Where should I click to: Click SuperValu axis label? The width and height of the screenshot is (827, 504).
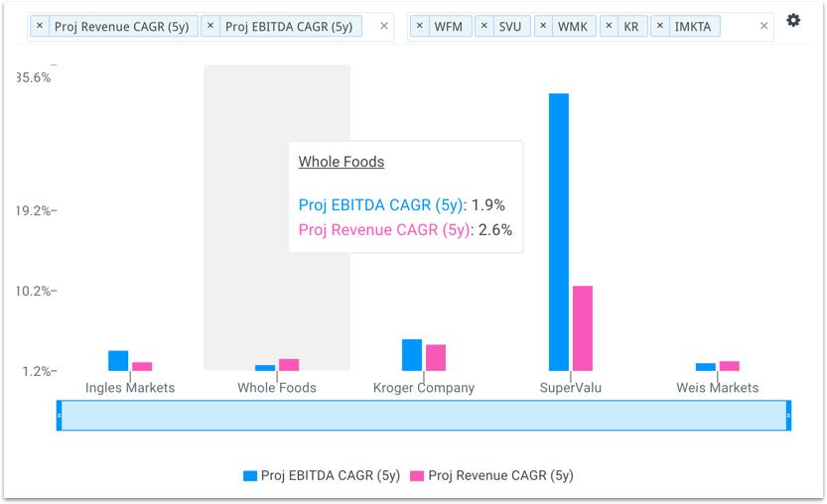point(571,388)
